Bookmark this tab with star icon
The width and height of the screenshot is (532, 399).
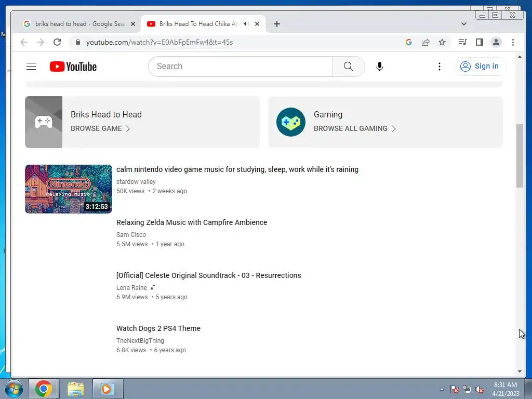point(442,42)
